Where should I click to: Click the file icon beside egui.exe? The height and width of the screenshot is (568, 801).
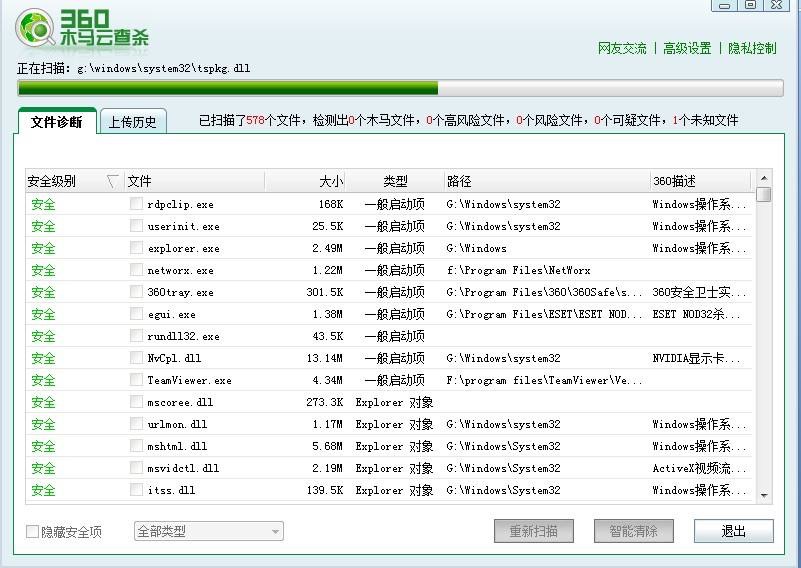click(136, 314)
